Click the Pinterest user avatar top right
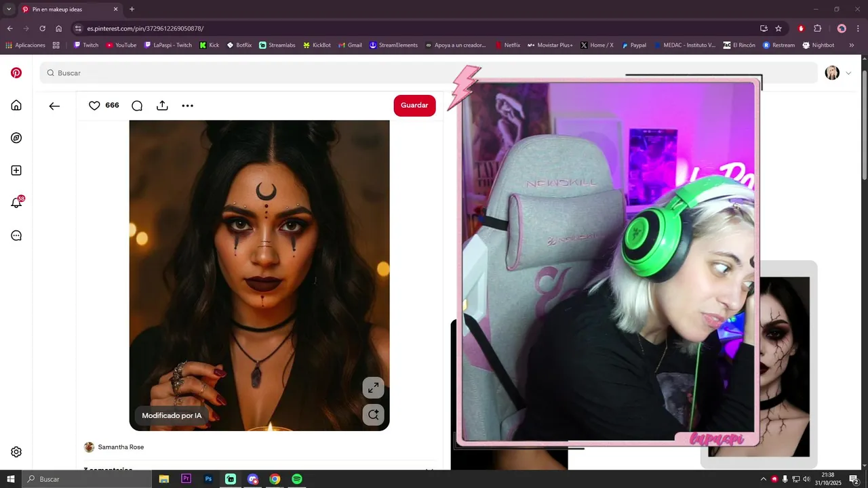 coord(832,73)
